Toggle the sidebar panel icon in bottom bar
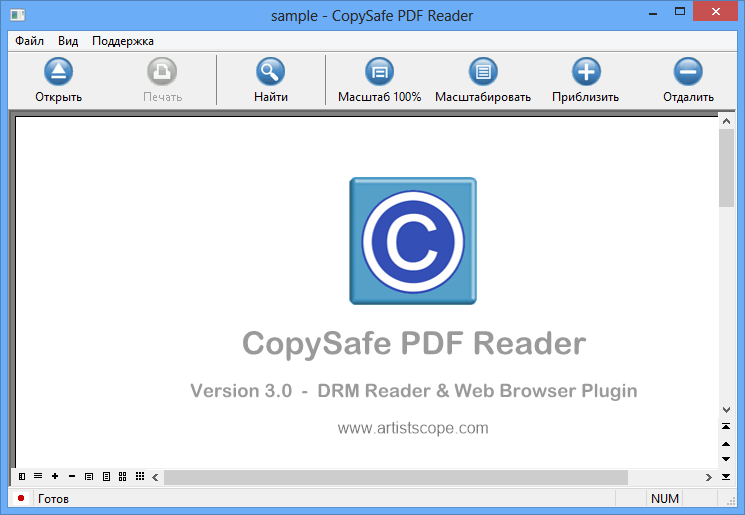 [22, 476]
